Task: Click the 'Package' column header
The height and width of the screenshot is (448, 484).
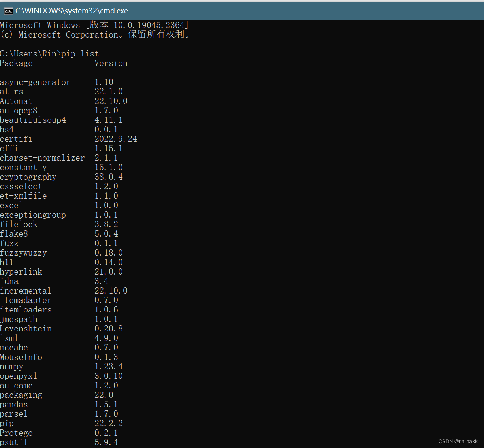Action: (16, 63)
